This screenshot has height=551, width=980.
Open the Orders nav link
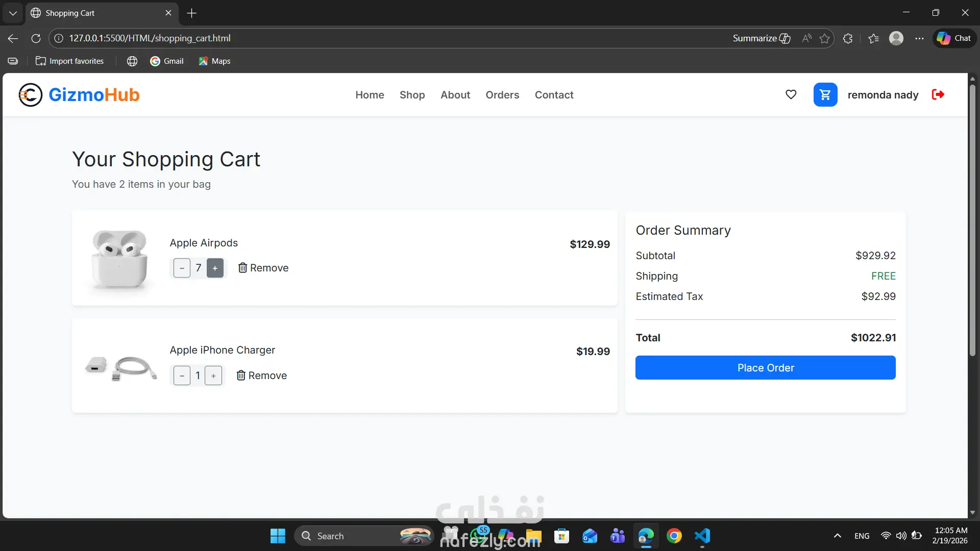pyautogui.click(x=502, y=95)
